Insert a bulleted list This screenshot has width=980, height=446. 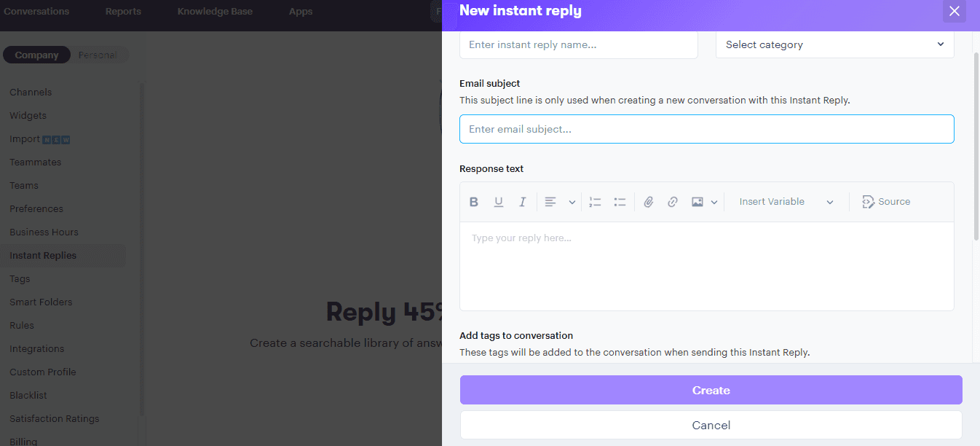pyautogui.click(x=620, y=202)
